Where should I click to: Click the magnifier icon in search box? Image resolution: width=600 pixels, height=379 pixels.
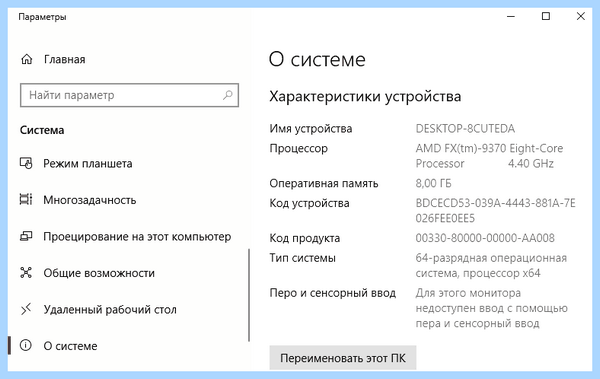228,95
